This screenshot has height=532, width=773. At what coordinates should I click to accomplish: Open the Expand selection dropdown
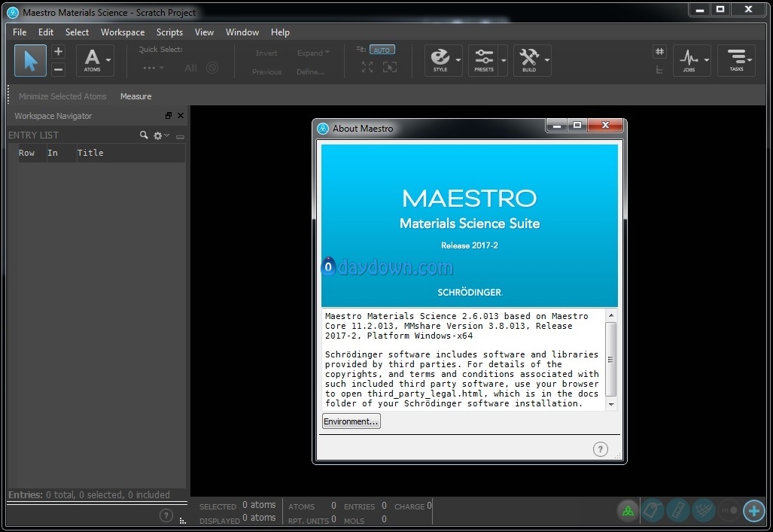click(313, 53)
